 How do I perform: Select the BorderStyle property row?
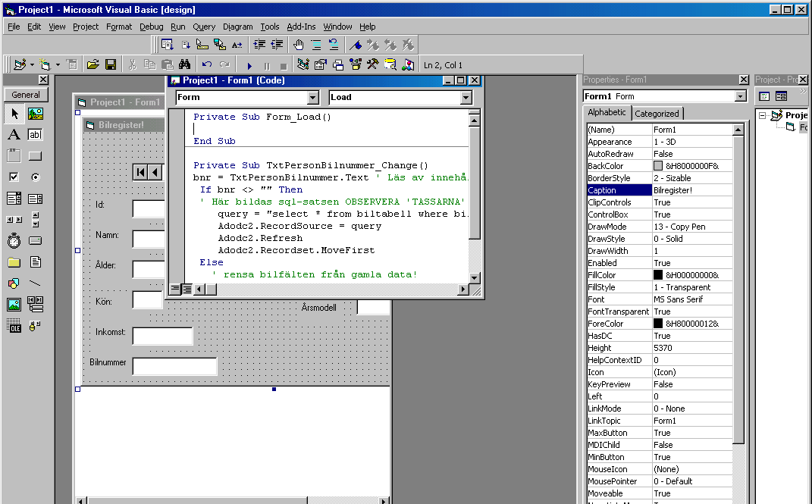coord(660,178)
